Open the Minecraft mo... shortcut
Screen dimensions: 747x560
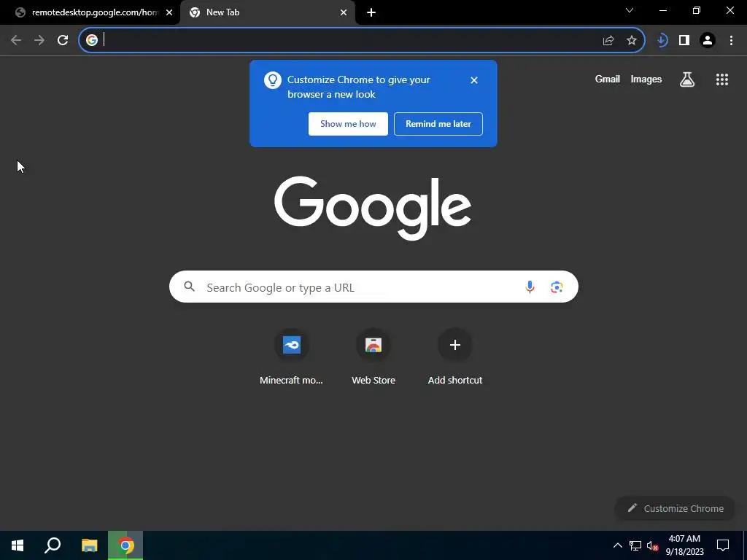(x=292, y=357)
